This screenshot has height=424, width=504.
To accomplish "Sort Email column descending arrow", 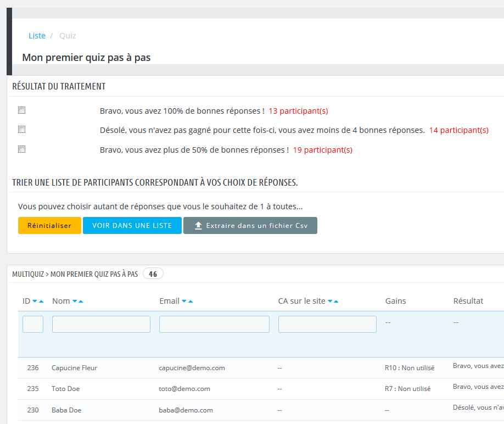I will pyautogui.click(x=184, y=302).
